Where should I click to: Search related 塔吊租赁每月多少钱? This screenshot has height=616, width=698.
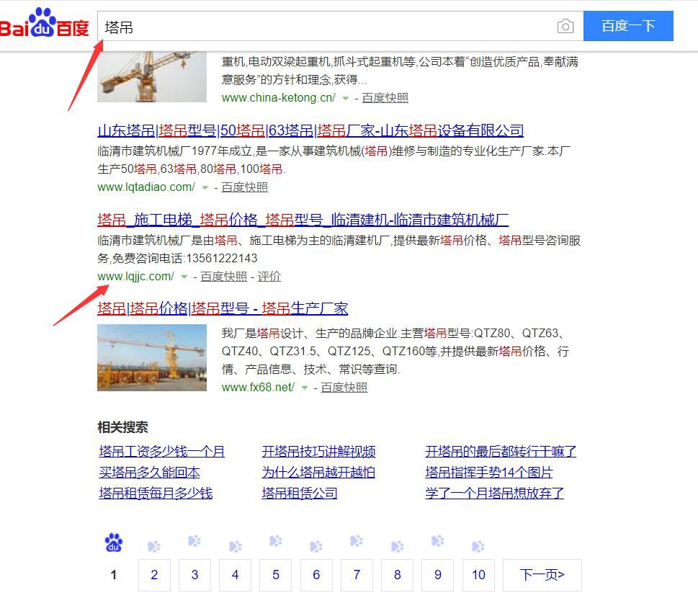pyautogui.click(x=156, y=493)
